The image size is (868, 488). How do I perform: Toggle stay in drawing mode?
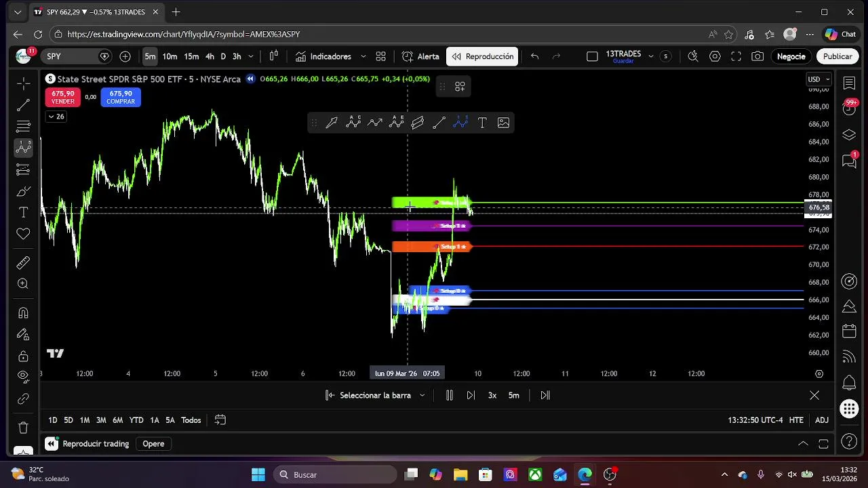tap(23, 334)
